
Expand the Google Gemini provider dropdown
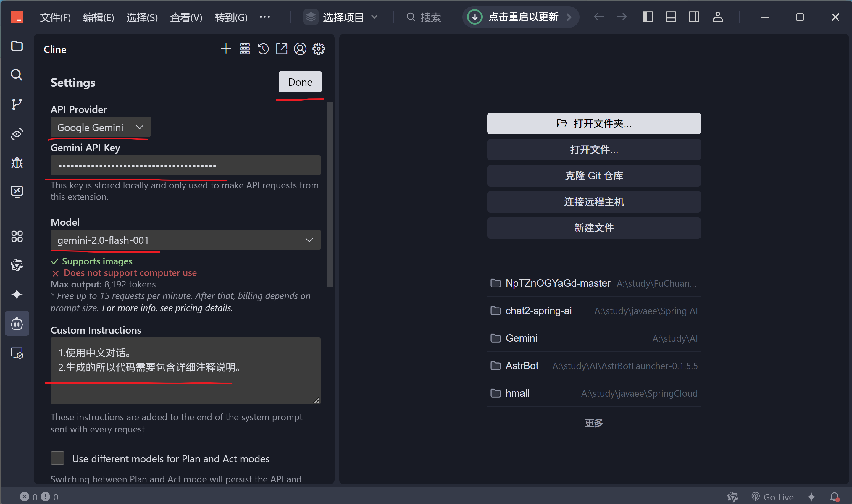pyautogui.click(x=100, y=127)
